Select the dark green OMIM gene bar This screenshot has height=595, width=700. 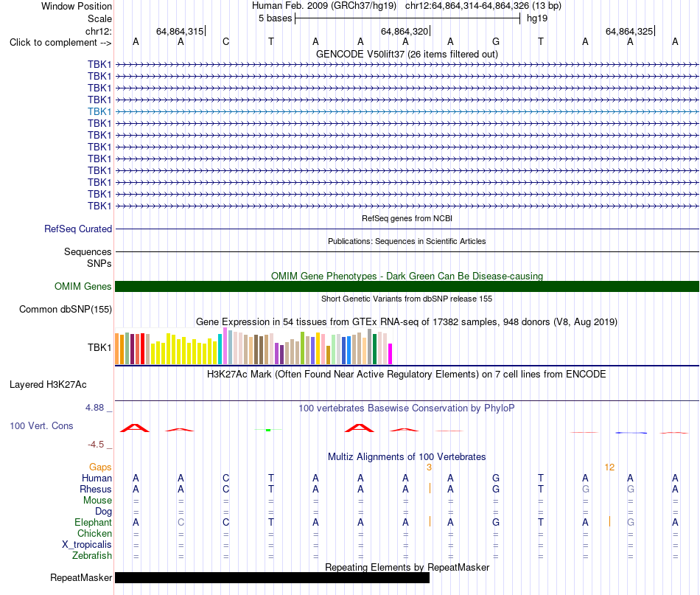point(407,286)
